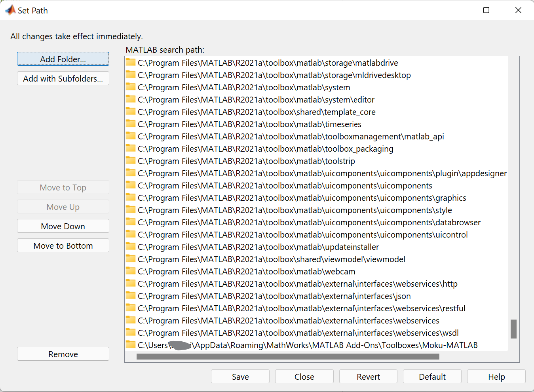The height and width of the screenshot is (392, 534).
Task: Select the plugin\appdesigner path entry
Action: point(322,173)
